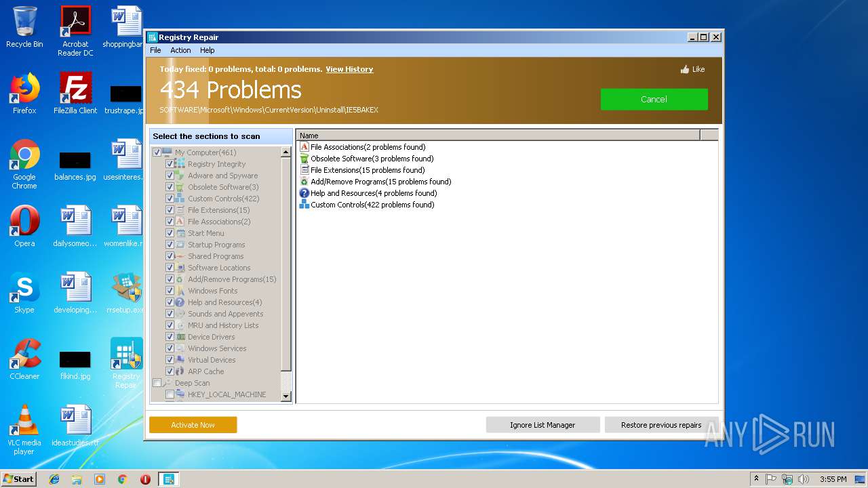
Task: Open Firefox desktop shortcut
Action: click(24, 94)
